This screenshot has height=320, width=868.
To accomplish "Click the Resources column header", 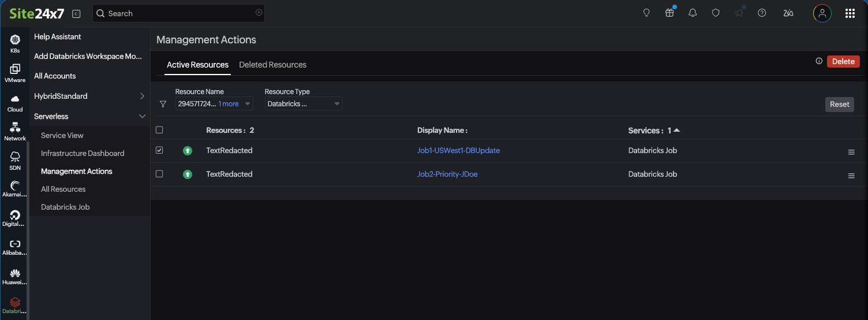I will (x=230, y=130).
